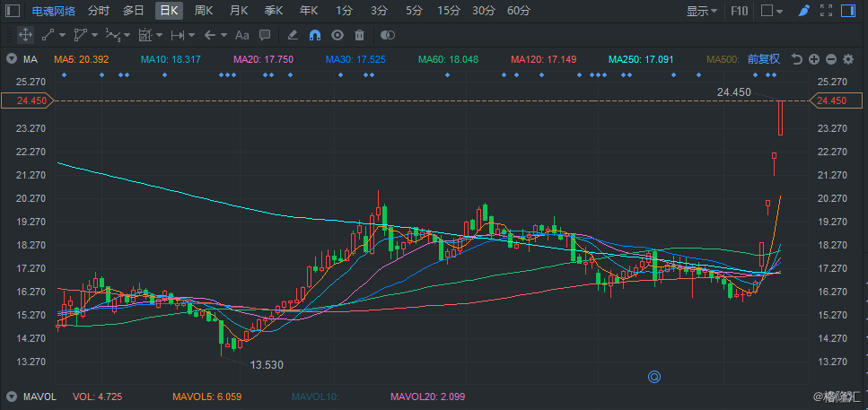868x410 pixels.
Task: Open F10 company information
Action: (740, 11)
